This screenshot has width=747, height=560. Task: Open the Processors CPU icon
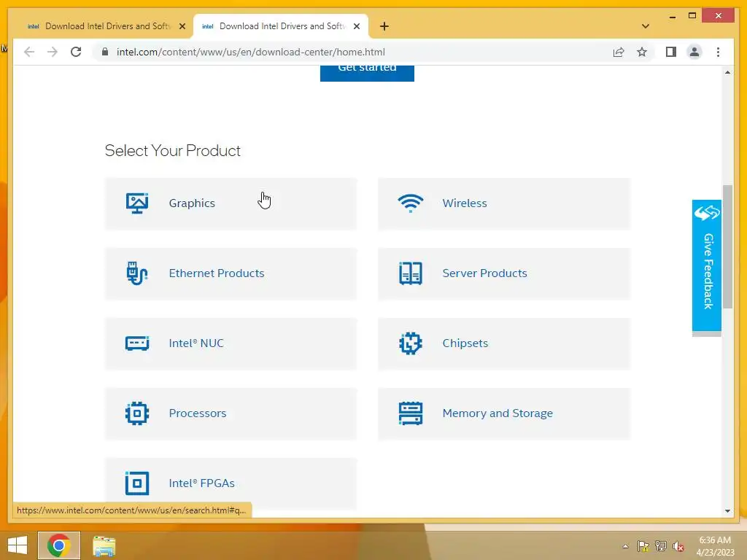tap(136, 413)
